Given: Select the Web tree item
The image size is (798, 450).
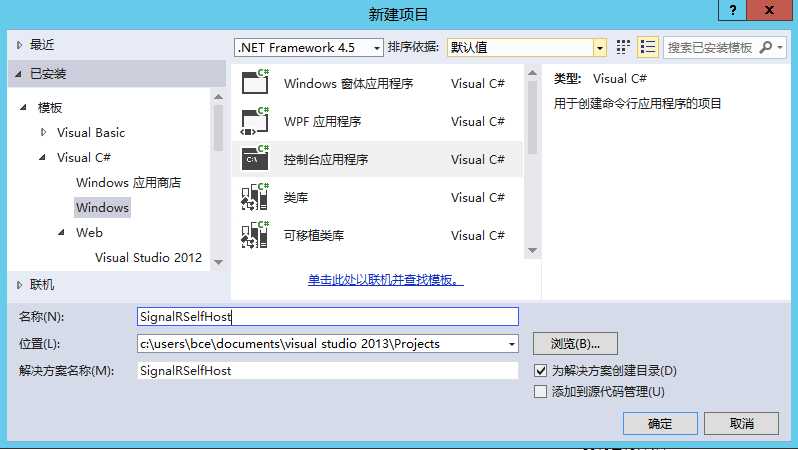Looking at the screenshot, I should pyautogui.click(x=89, y=232).
